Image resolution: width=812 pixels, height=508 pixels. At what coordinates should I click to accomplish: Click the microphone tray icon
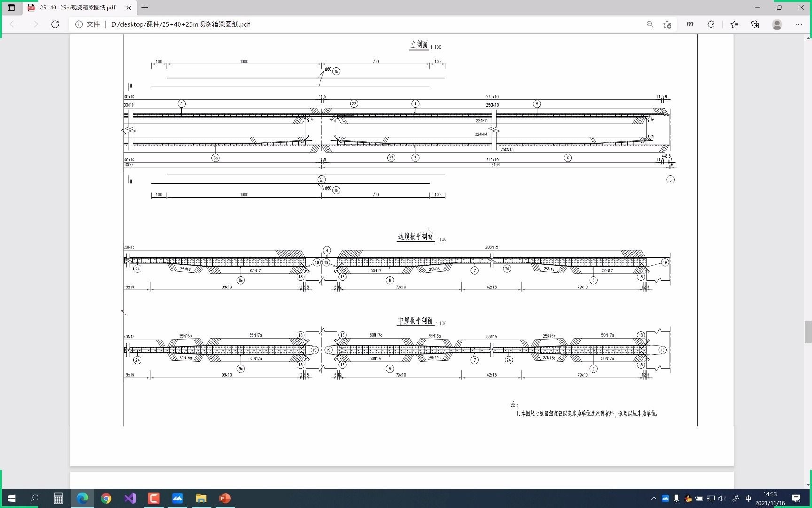point(676,499)
